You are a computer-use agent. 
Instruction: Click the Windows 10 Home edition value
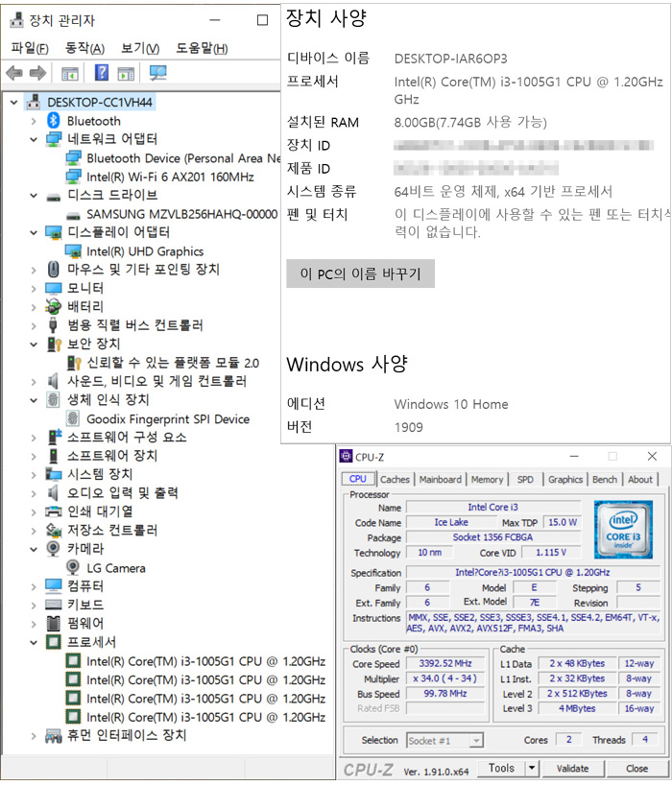[x=450, y=404]
